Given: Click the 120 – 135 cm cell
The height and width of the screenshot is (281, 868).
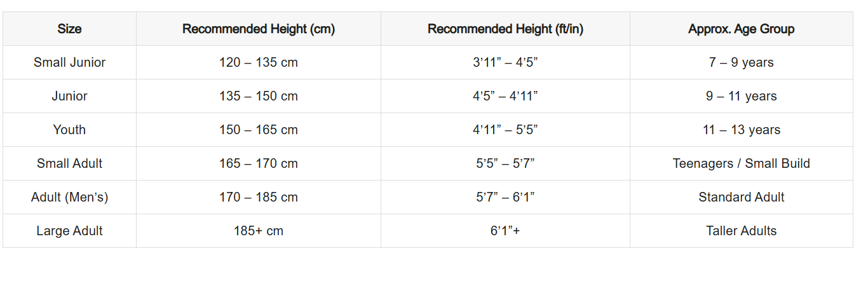Looking at the screenshot, I should point(258,62).
